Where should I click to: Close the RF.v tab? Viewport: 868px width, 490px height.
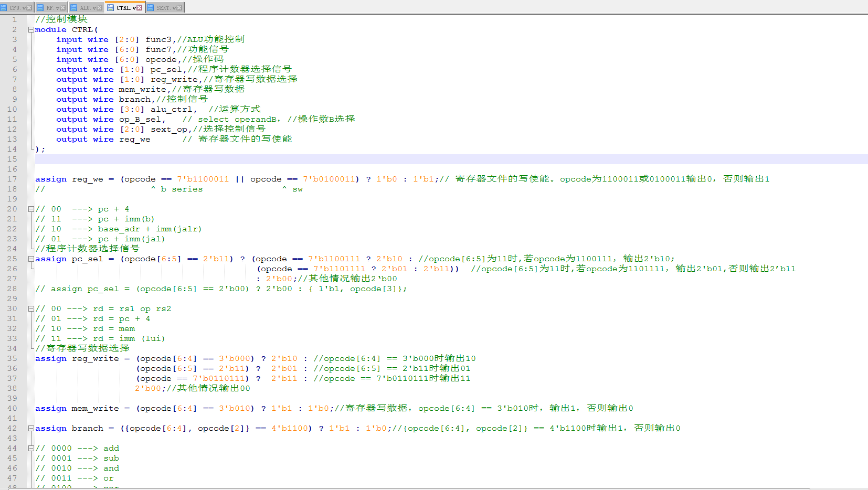(63, 8)
